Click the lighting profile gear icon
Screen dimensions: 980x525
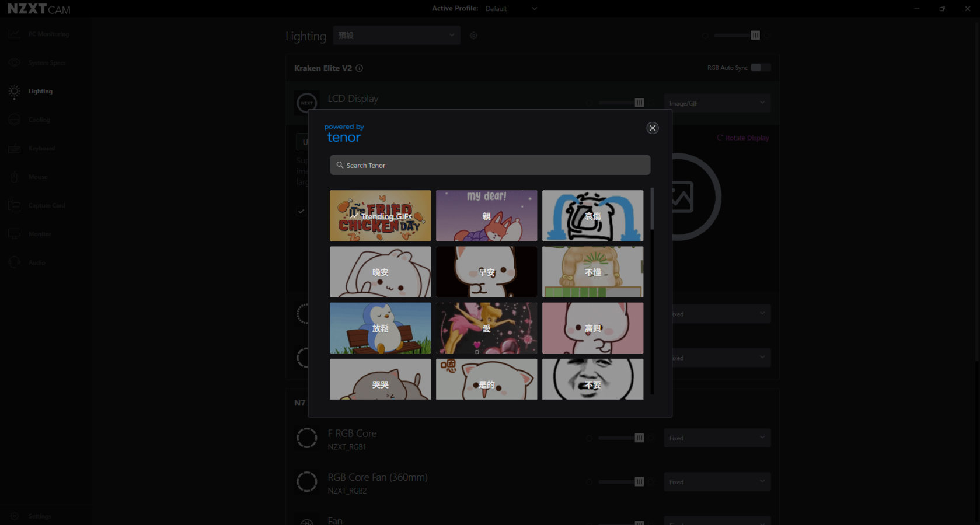pyautogui.click(x=473, y=36)
